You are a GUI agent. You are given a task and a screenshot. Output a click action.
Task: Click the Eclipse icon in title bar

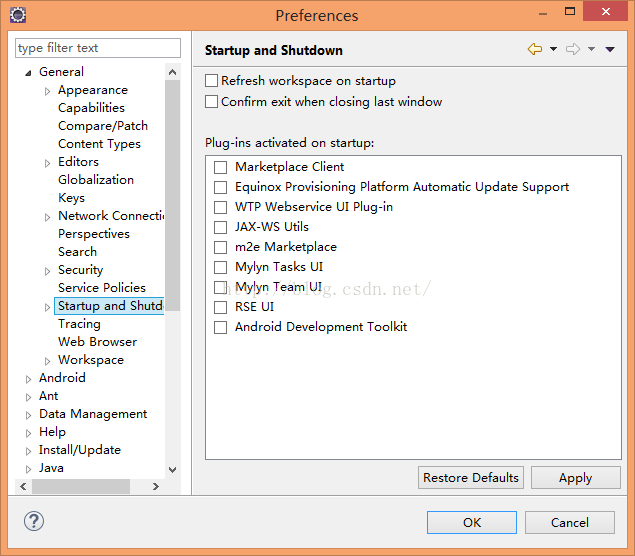point(18,15)
